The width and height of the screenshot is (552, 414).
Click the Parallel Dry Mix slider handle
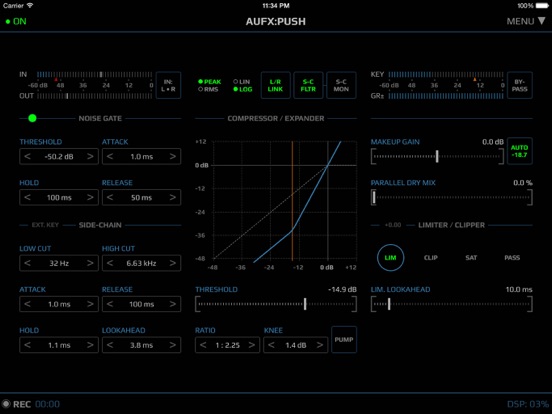point(374,197)
